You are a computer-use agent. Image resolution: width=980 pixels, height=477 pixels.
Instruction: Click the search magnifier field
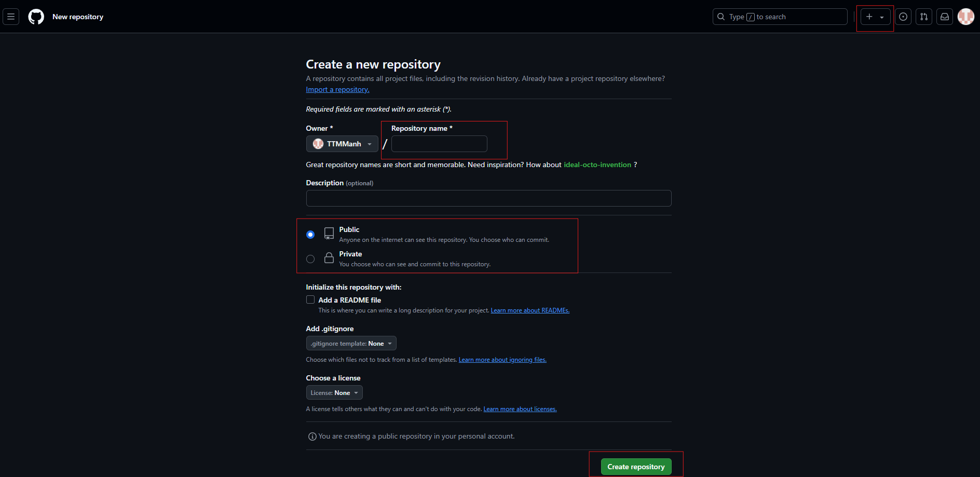pos(780,17)
